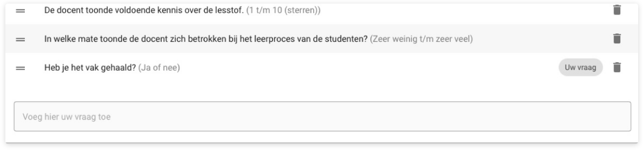
Task: Select the question 'Heb je het vak gehaald?'
Action: coord(90,68)
